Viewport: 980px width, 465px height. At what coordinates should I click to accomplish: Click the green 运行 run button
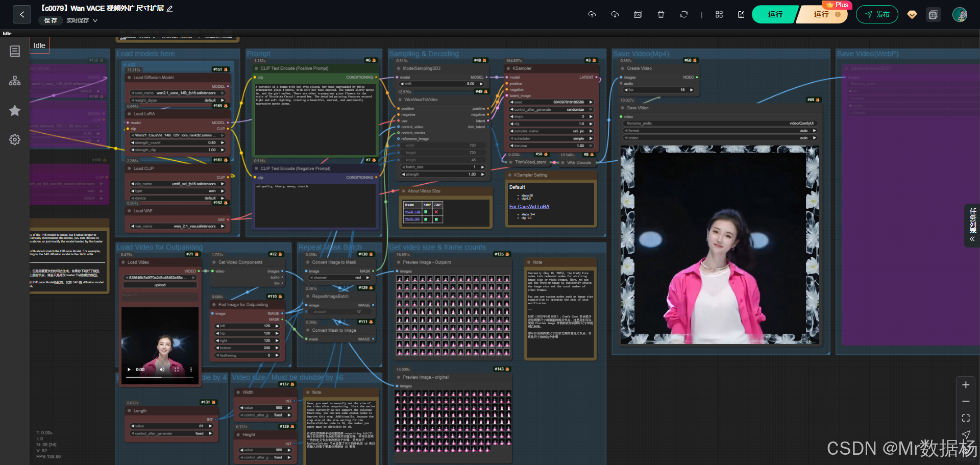coord(775,14)
